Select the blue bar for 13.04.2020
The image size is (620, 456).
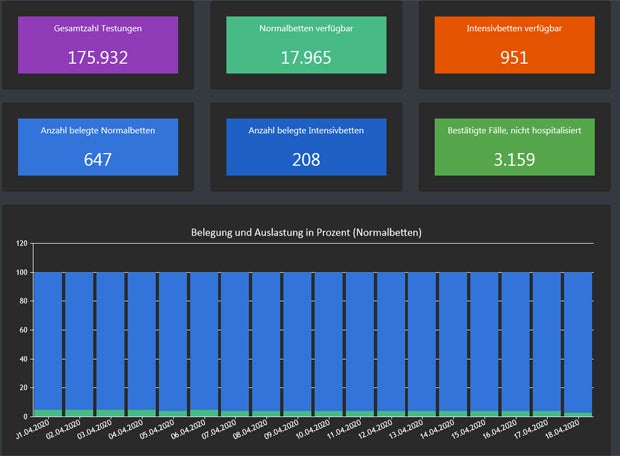click(422, 340)
